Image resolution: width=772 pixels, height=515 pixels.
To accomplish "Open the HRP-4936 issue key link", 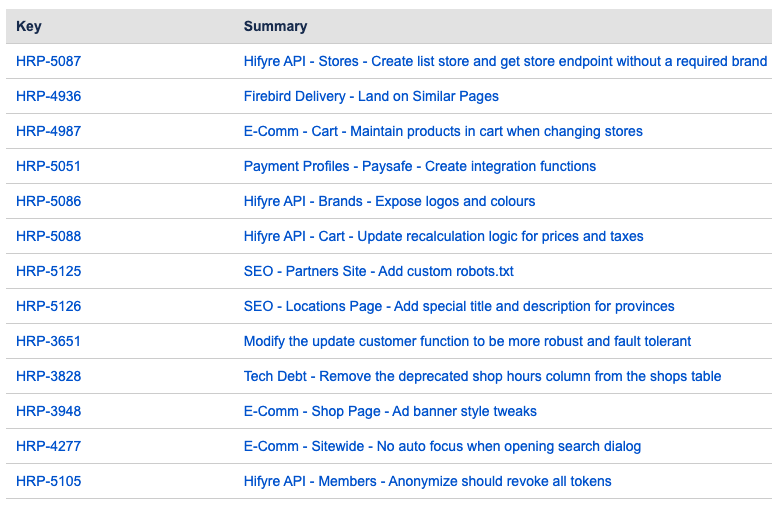I will (x=49, y=96).
